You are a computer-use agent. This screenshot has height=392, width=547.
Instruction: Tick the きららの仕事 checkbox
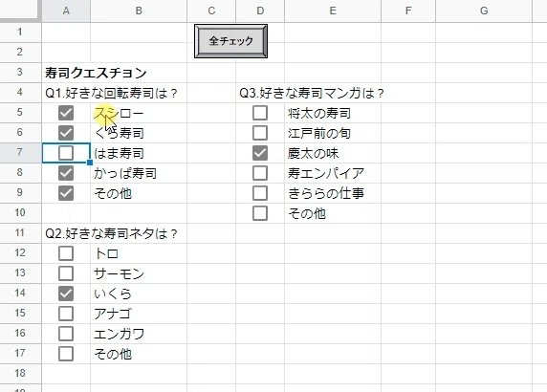(x=260, y=193)
